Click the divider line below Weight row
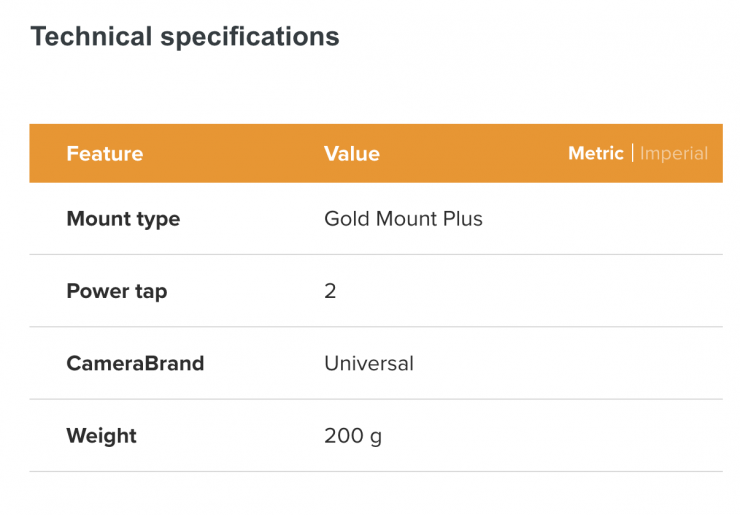 376,471
